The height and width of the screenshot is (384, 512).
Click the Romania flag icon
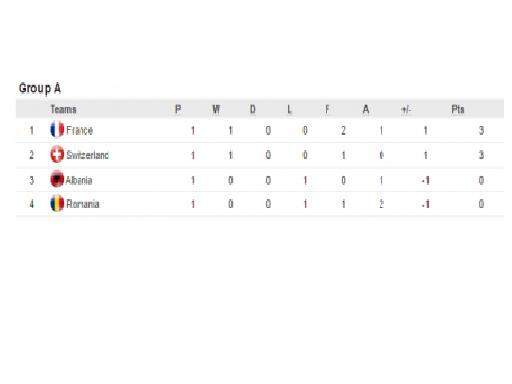pyautogui.click(x=57, y=203)
